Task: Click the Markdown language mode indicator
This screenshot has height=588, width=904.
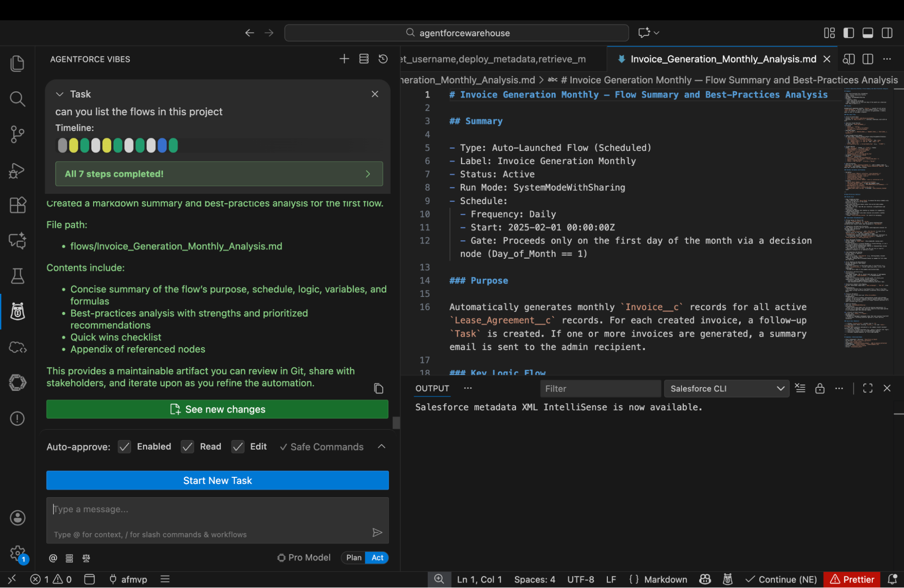Action: (x=665, y=579)
